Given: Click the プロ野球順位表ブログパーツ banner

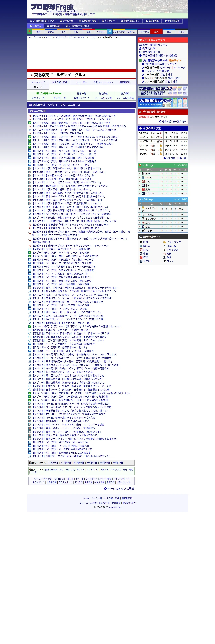Looking at the screenshot, I should click(x=163, y=103).
